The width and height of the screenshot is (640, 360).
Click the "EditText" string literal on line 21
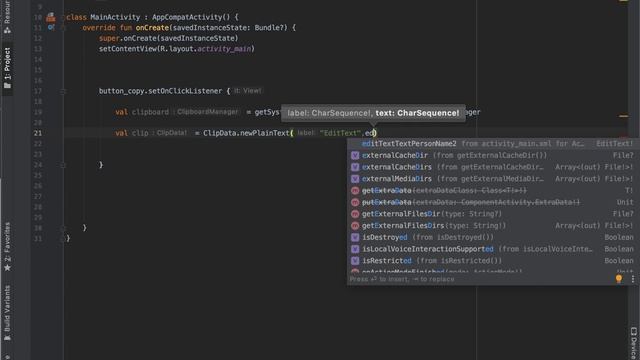[x=340, y=133]
